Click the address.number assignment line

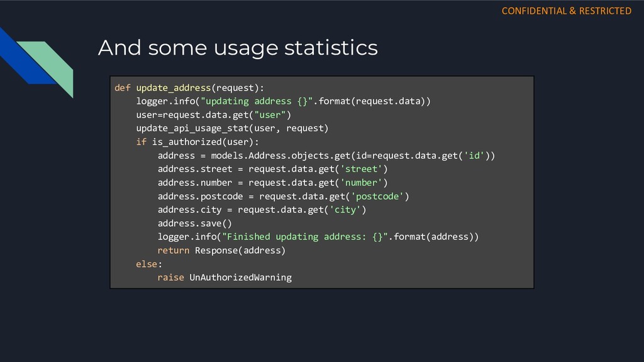pyautogui.click(x=273, y=183)
